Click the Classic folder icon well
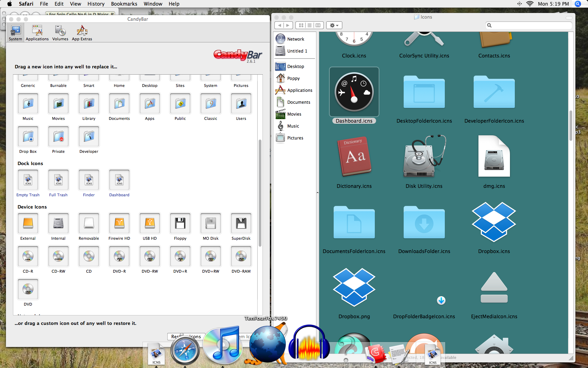Viewport: 588px width, 368px height. (211, 104)
